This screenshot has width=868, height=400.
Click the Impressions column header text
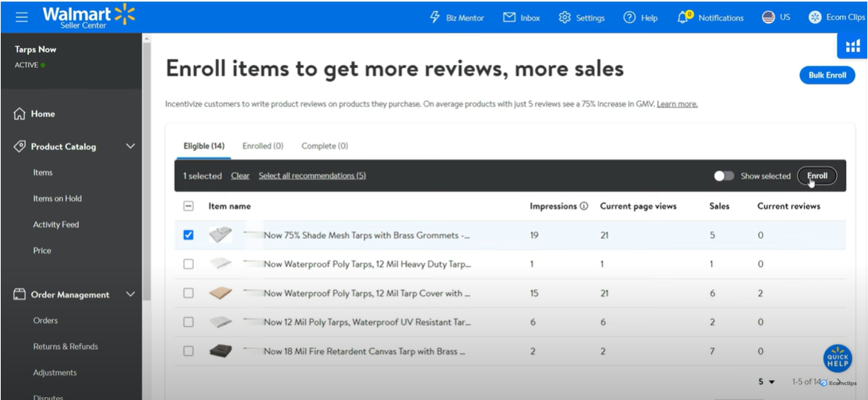[x=553, y=206]
